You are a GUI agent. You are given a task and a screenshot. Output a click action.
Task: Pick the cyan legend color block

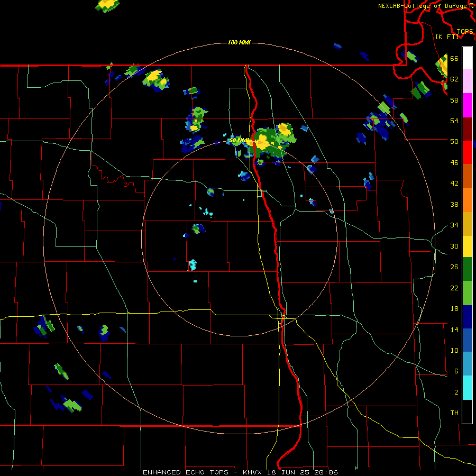[467, 388]
